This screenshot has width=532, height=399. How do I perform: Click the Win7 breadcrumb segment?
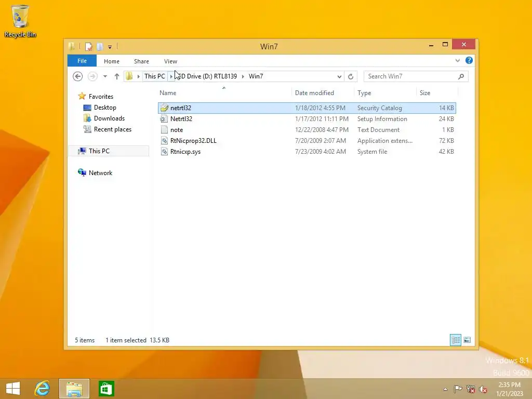click(256, 76)
